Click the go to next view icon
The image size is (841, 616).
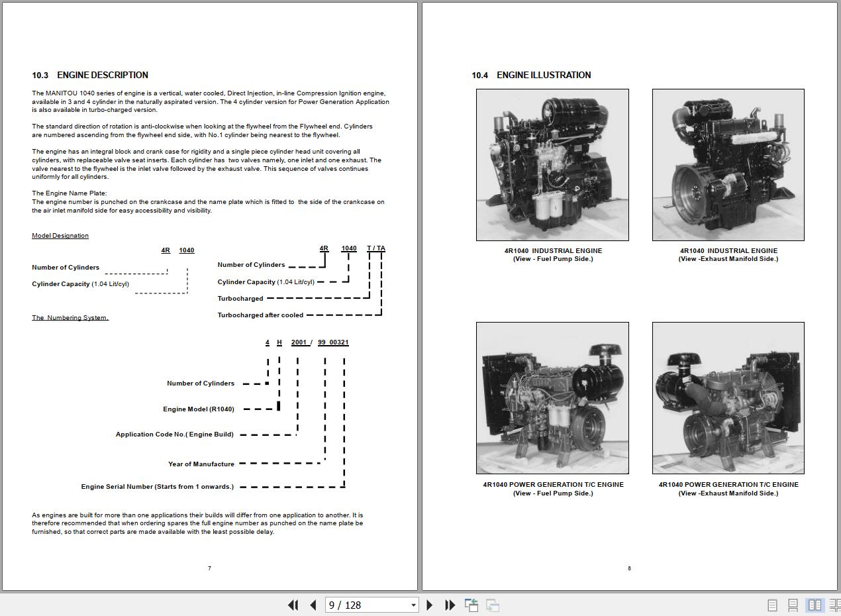point(492,605)
